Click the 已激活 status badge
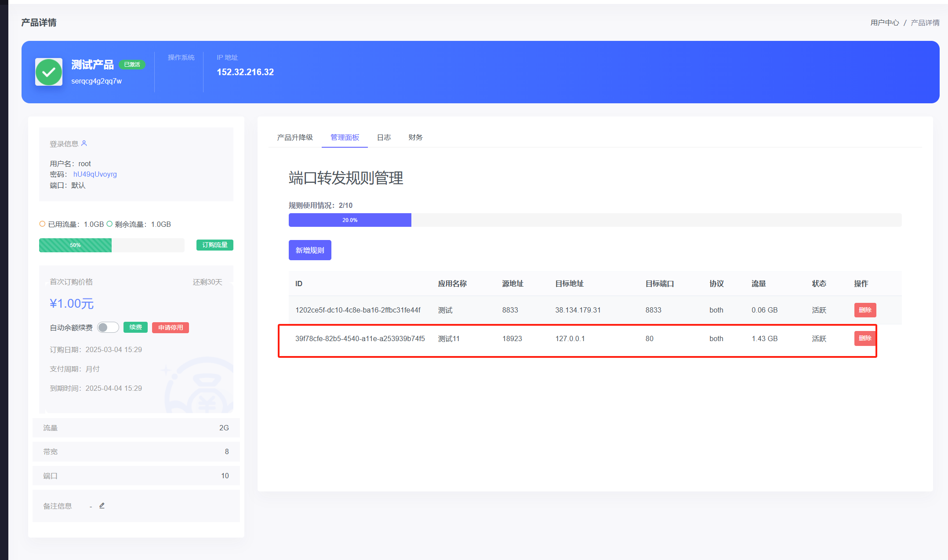The image size is (948, 560). coord(132,65)
